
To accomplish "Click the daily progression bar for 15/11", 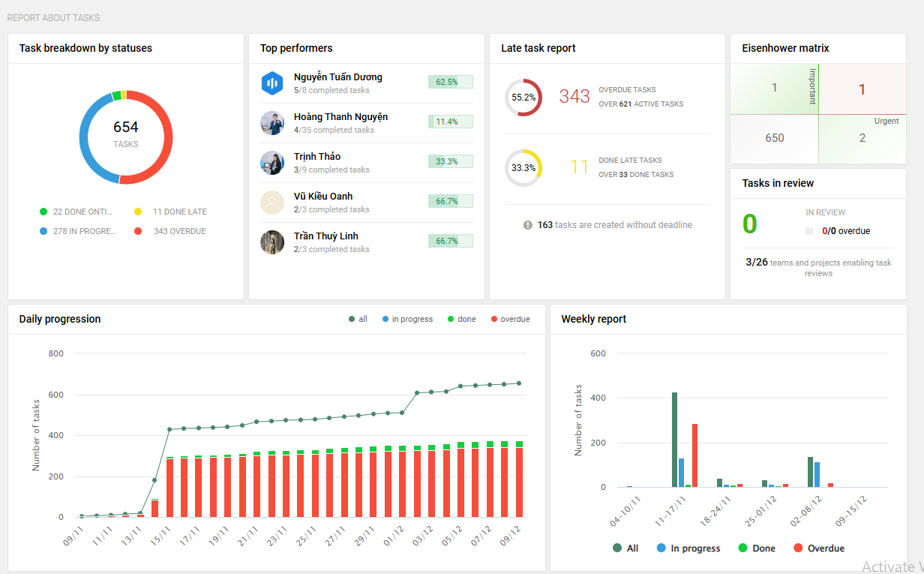I will click(169, 487).
